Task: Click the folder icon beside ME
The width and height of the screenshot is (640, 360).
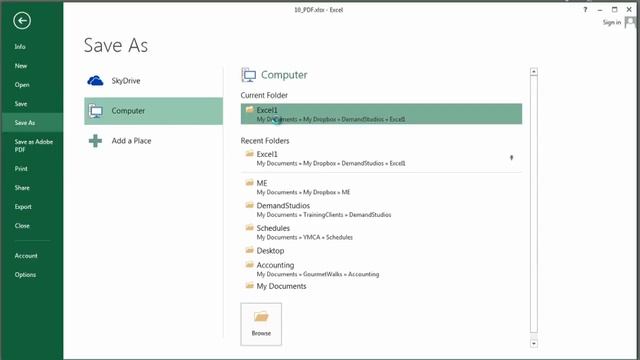Action: click(x=249, y=182)
